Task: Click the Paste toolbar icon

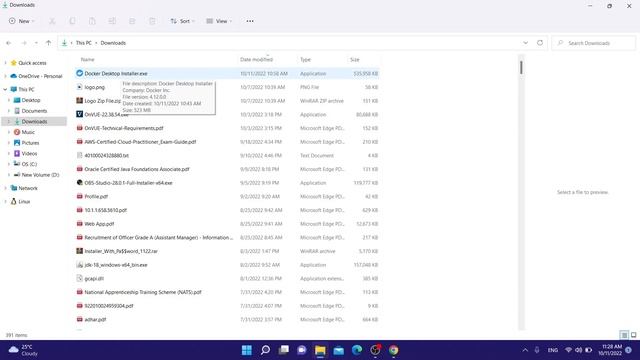Action: (92, 21)
